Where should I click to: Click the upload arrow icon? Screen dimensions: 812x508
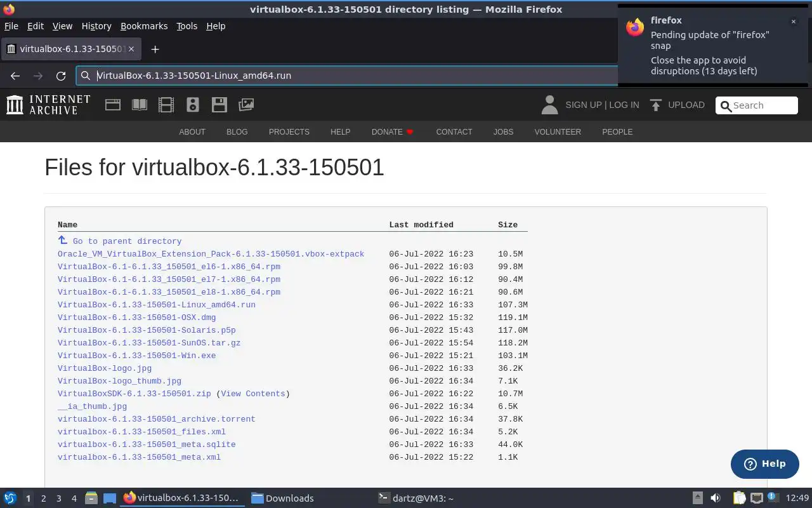tap(656, 105)
